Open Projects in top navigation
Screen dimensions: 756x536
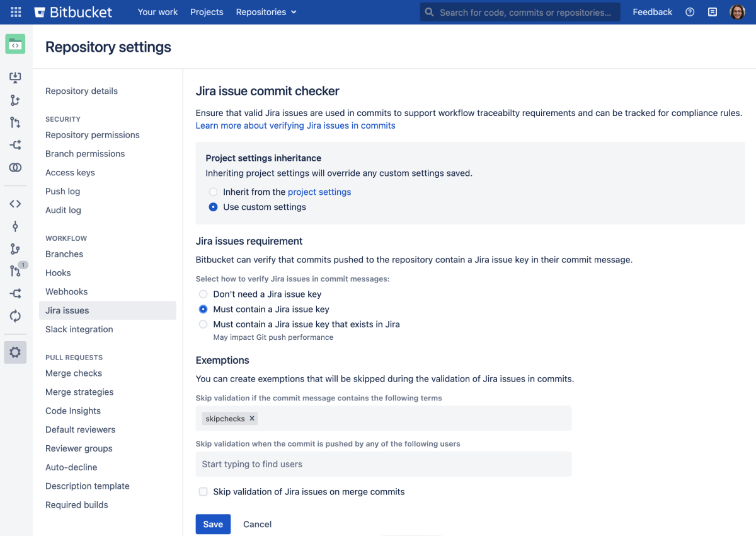coord(207,12)
